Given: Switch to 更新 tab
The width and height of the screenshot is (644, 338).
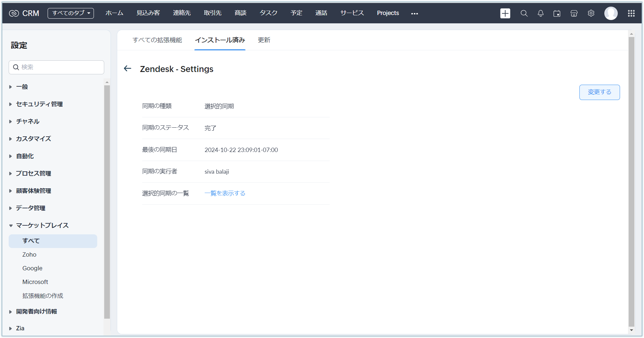Looking at the screenshot, I should click(x=264, y=40).
